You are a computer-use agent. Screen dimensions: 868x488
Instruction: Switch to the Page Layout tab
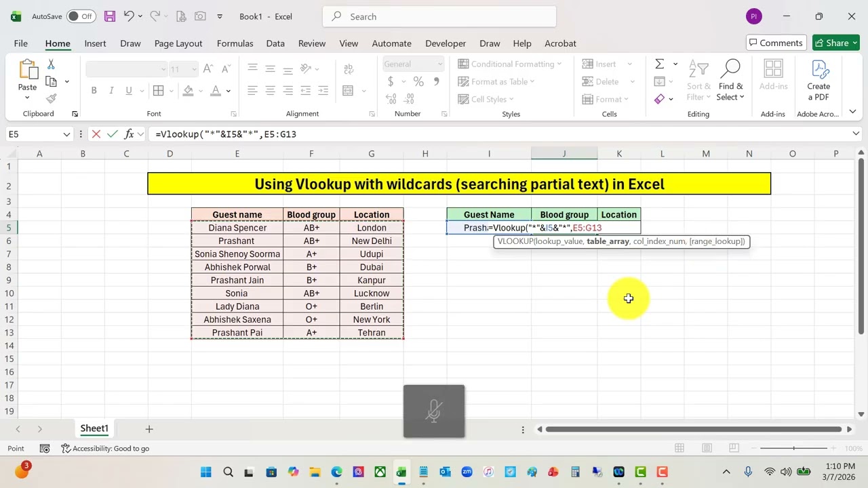tap(178, 43)
